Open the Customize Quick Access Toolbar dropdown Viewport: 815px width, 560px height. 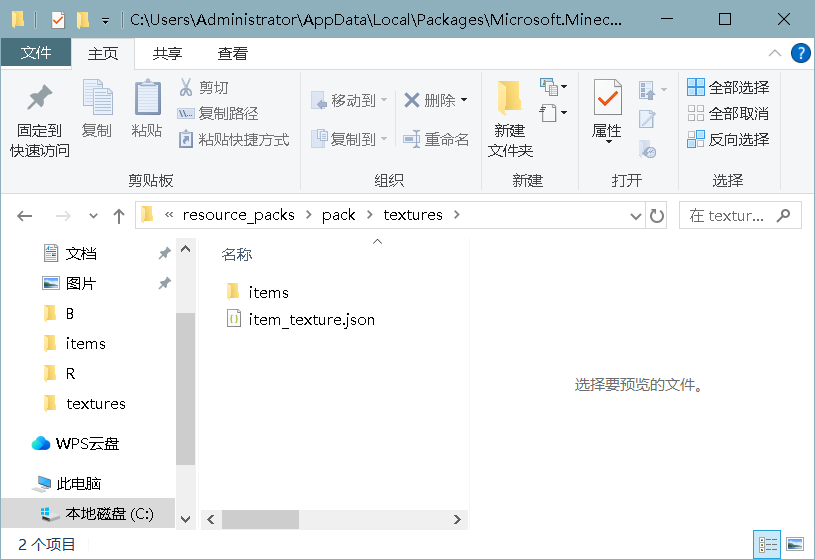pos(106,21)
